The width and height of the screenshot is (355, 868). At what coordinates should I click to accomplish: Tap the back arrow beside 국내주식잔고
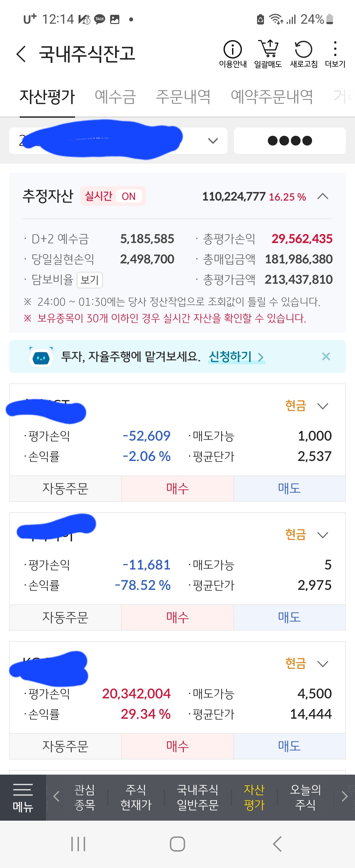[21, 54]
